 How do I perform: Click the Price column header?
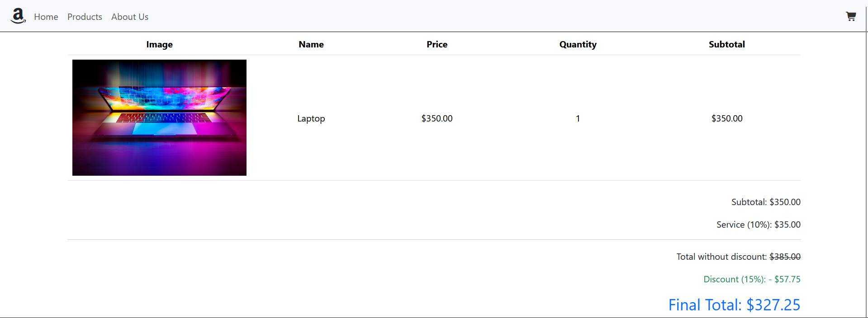pyautogui.click(x=437, y=44)
